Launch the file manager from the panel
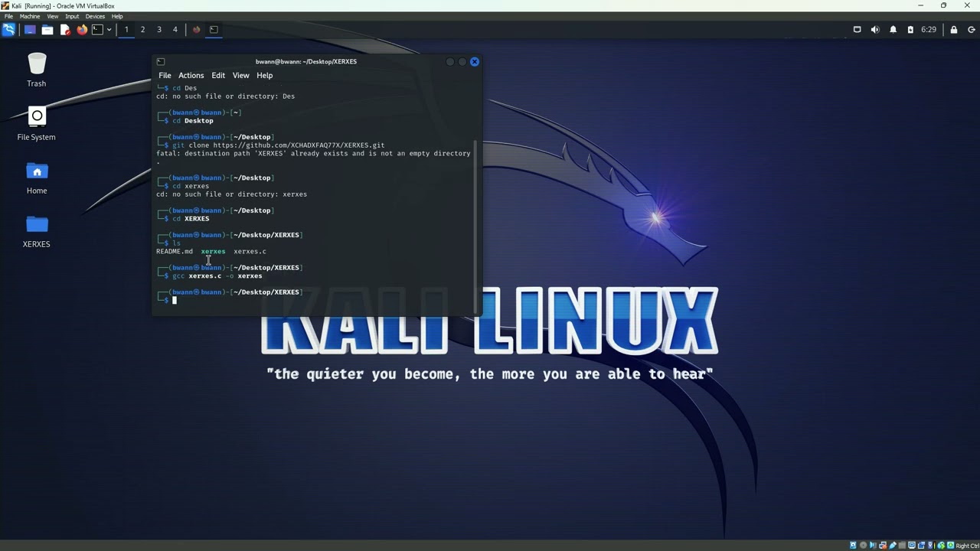 click(x=47, y=30)
